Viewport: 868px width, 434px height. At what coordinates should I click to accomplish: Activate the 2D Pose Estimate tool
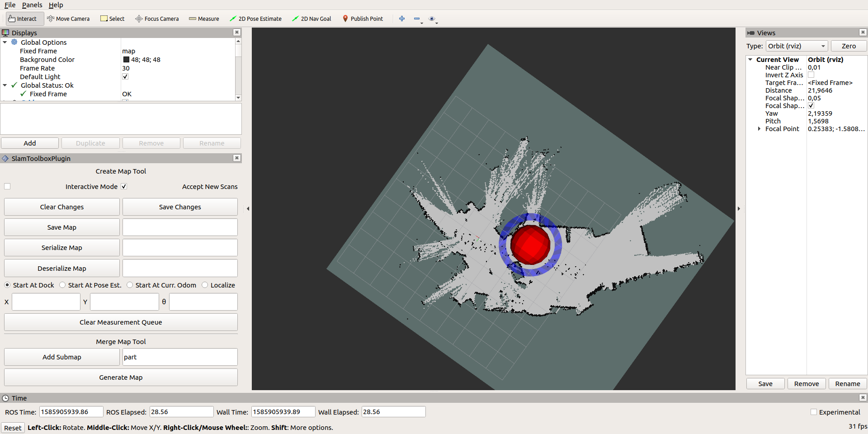pos(255,19)
